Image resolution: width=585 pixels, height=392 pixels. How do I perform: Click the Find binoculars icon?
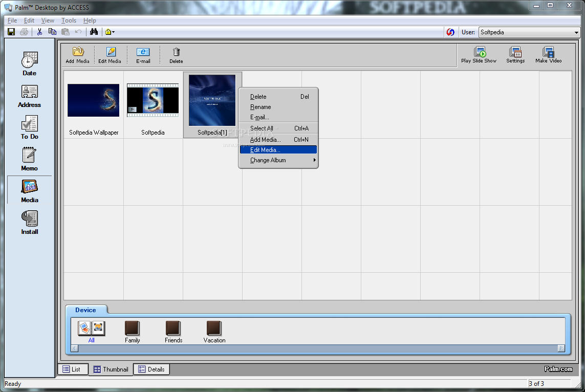click(x=94, y=32)
